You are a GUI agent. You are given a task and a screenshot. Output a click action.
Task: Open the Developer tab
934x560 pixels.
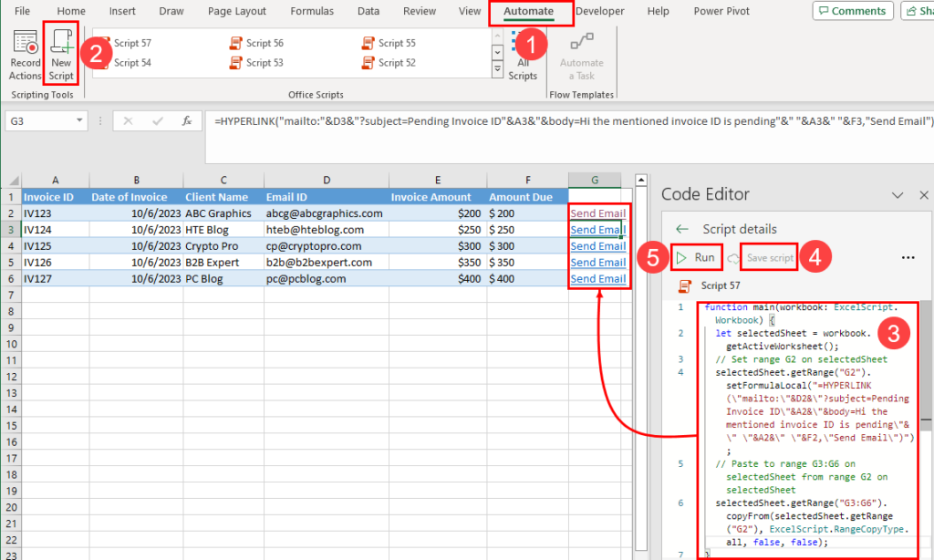(600, 11)
